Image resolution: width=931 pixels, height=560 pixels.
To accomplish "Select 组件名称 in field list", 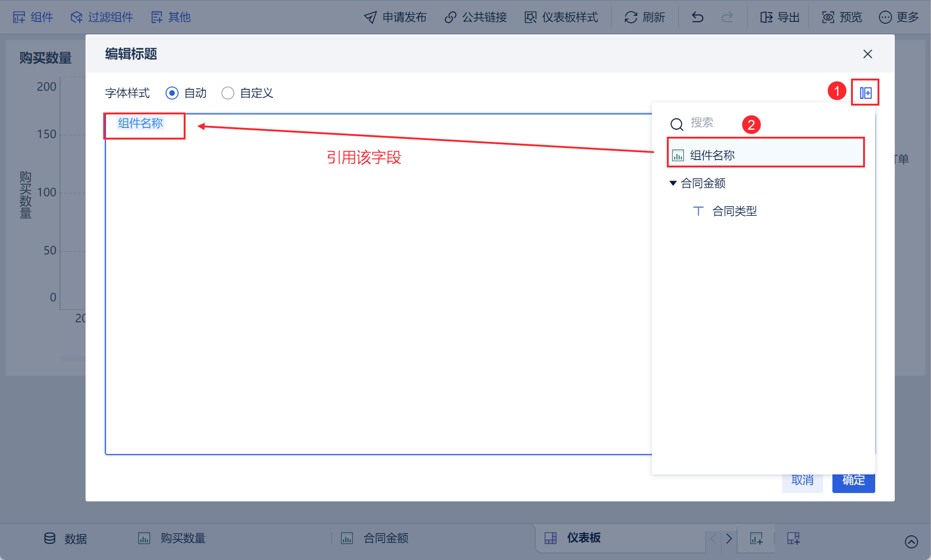I will point(766,155).
